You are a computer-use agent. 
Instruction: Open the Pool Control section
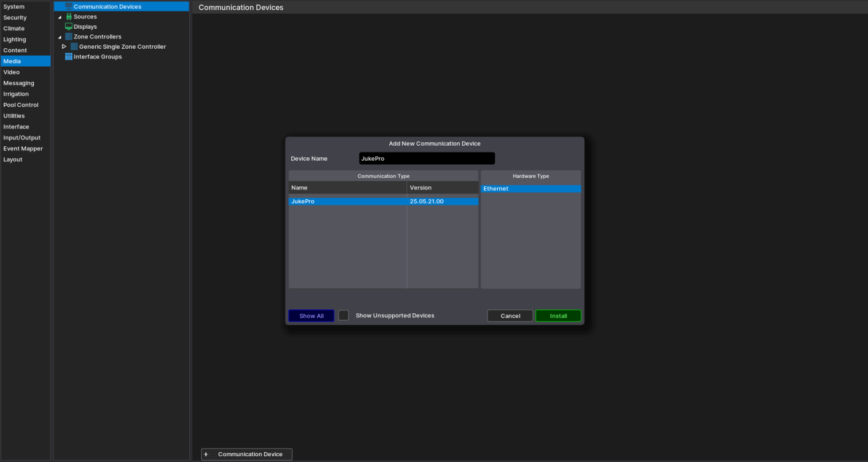(x=25, y=105)
